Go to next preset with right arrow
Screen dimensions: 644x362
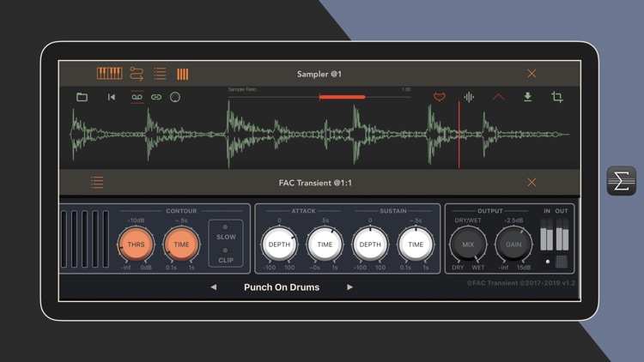pyautogui.click(x=349, y=287)
